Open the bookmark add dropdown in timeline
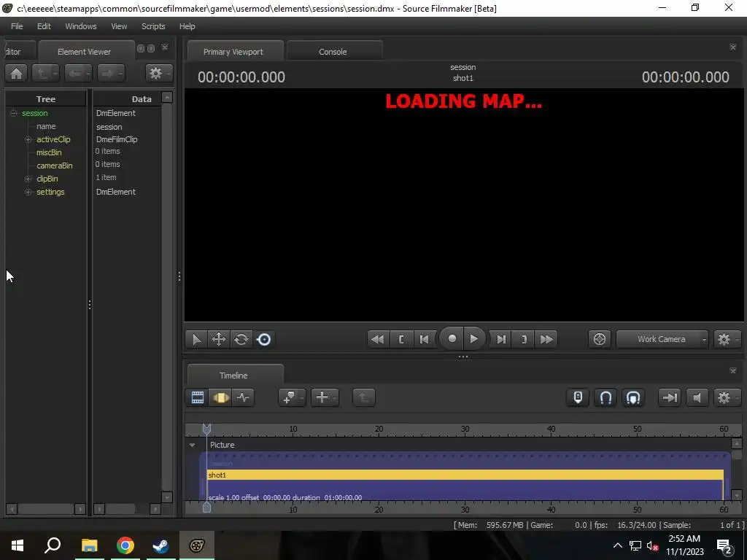This screenshot has height=560, width=747. [292, 397]
